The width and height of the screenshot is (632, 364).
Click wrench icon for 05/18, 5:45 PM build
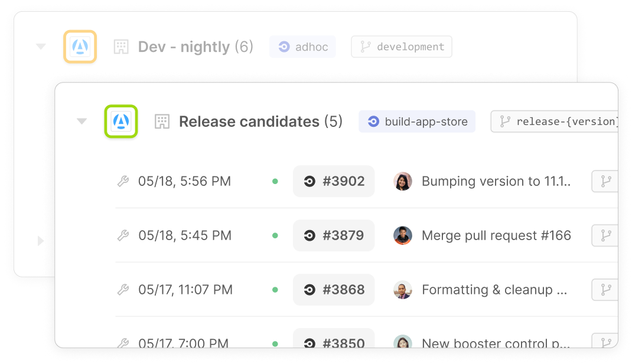(123, 236)
